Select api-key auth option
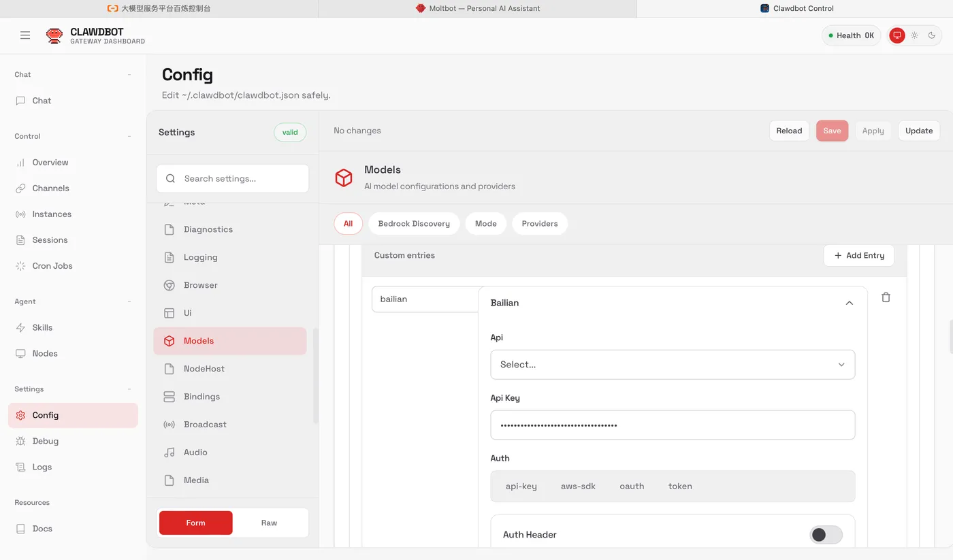The image size is (953, 560). [521, 487]
